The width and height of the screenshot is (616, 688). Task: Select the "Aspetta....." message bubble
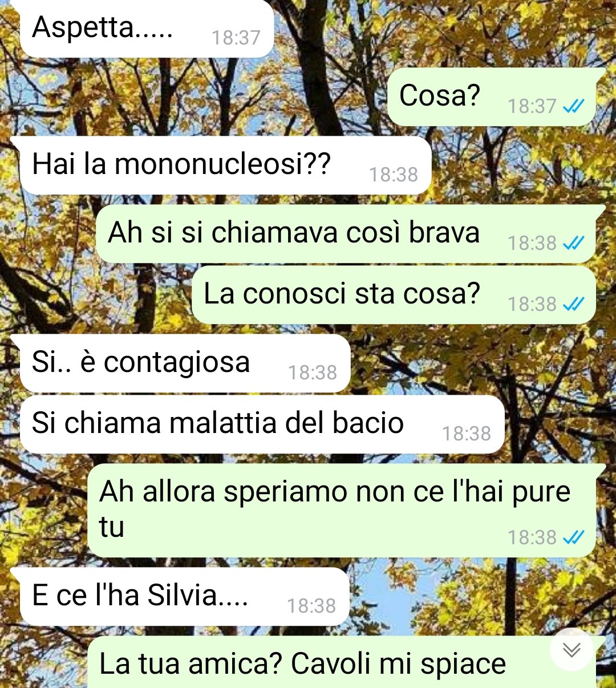tap(147, 29)
